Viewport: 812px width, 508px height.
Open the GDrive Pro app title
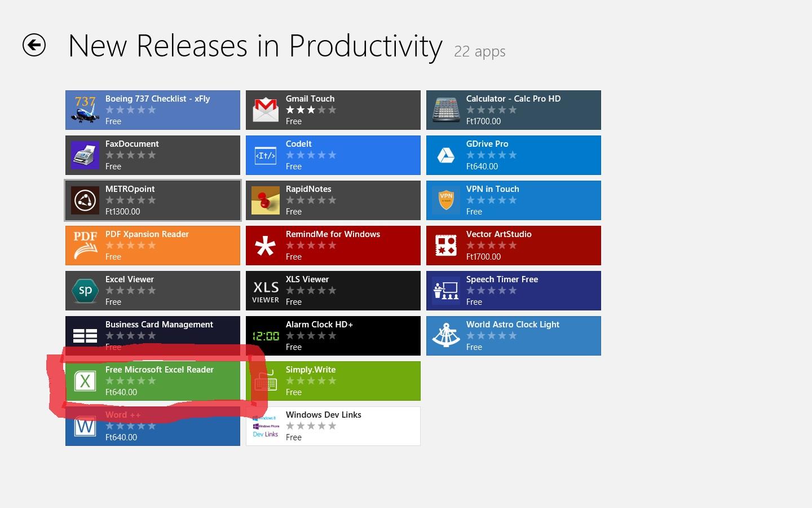pos(487,144)
